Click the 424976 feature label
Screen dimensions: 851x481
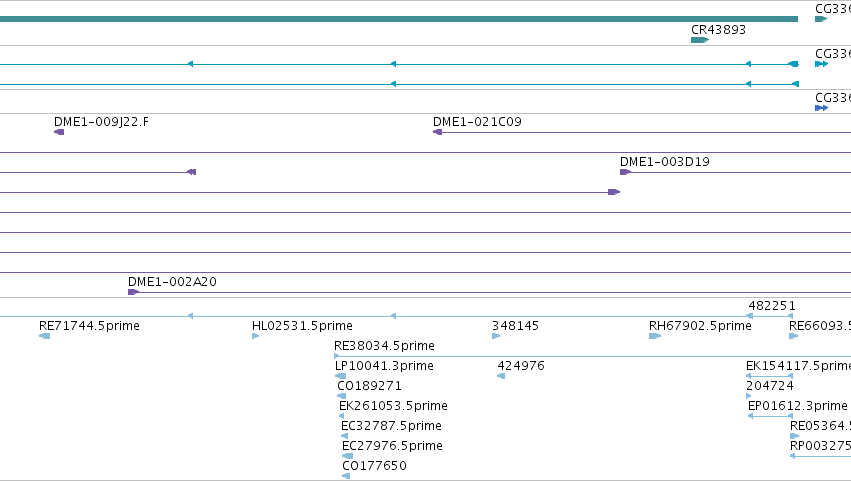520,366
